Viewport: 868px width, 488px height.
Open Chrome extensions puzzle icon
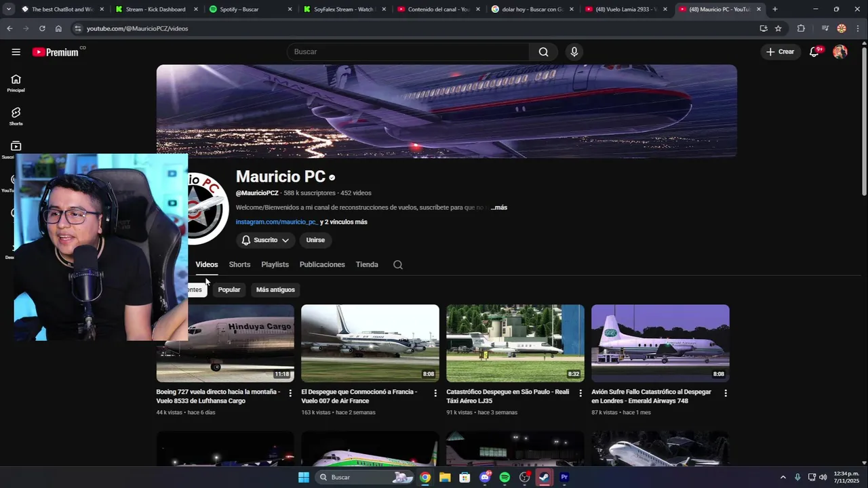click(801, 28)
